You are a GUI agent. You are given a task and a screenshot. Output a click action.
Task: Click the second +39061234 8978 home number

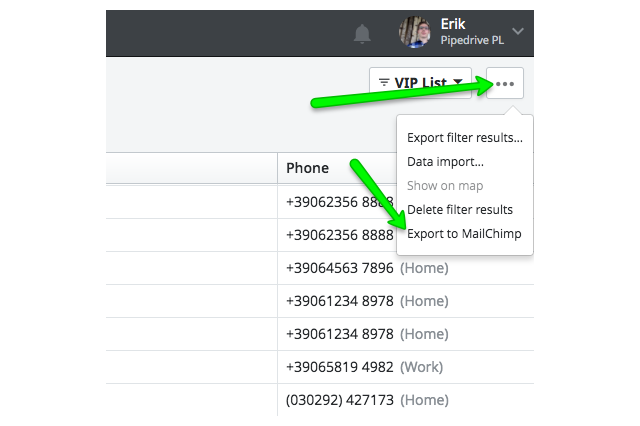point(340,334)
